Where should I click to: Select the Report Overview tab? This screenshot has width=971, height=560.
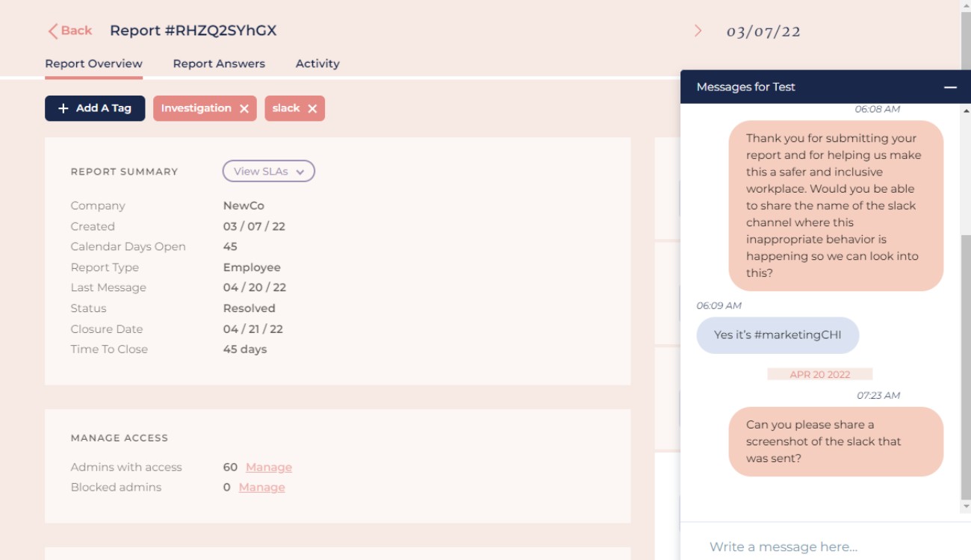coord(93,63)
